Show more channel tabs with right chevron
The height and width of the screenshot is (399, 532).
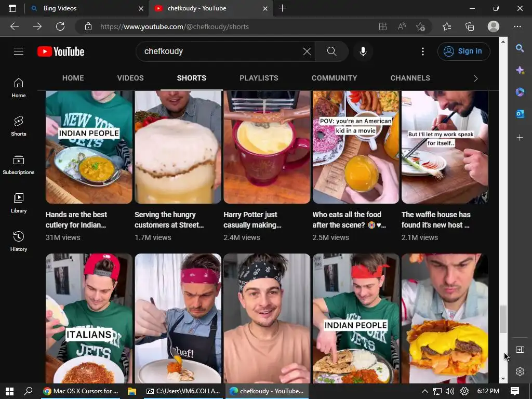pyautogui.click(x=476, y=78)
